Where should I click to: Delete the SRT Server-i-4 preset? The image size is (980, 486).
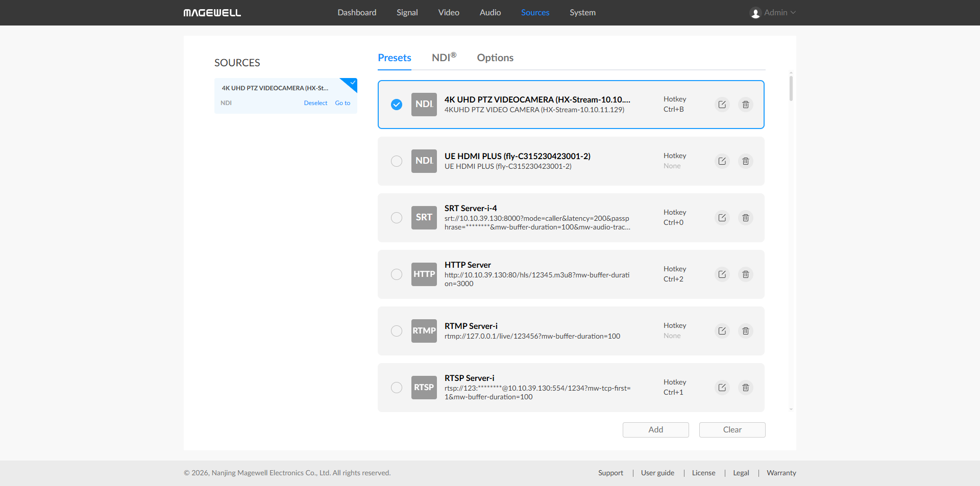(x=745, y=218)
